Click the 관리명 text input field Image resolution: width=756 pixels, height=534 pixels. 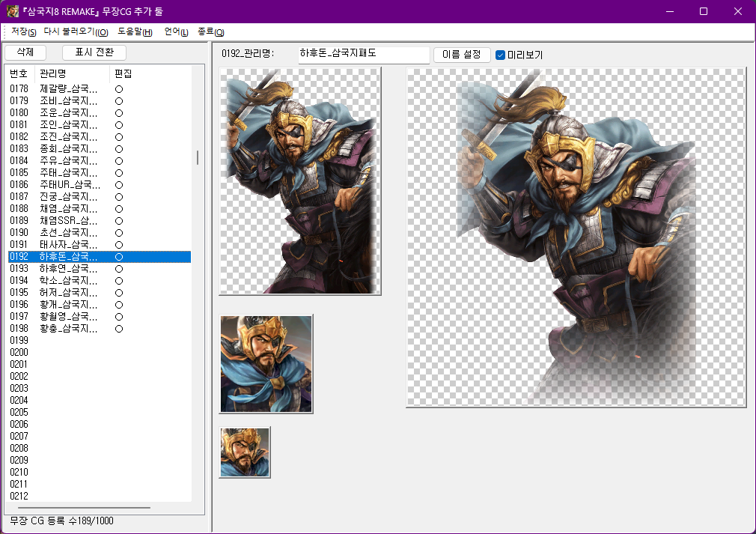point(364,54)
